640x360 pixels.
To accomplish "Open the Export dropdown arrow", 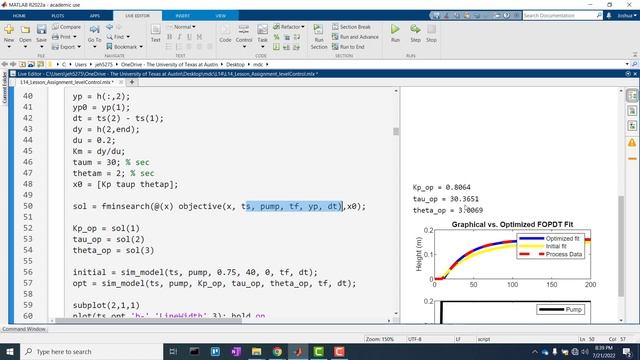I will click(x=79, y=47).
